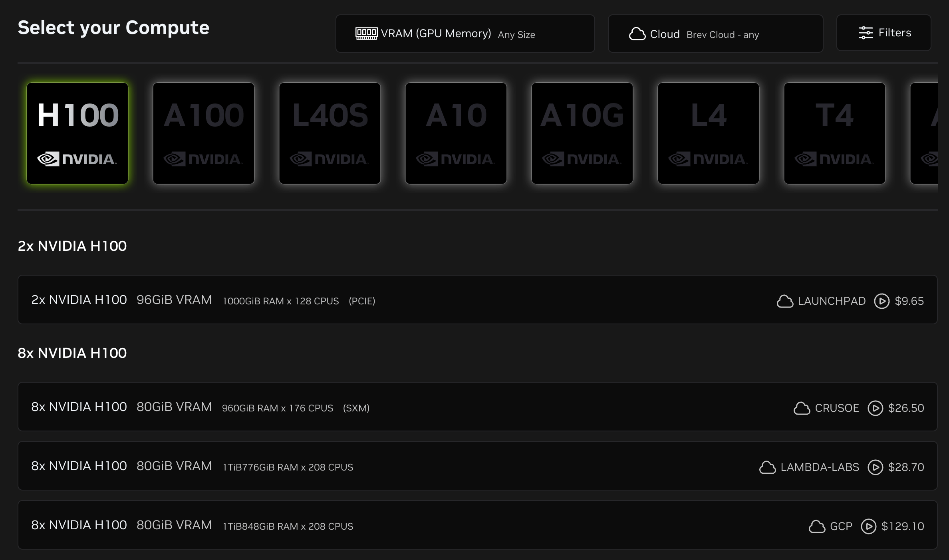
Task: Click the cloud icon in Cloud selector
Action: point(637,34)
